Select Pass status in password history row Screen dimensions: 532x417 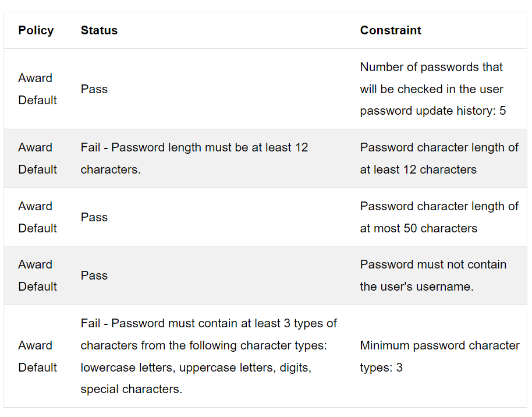[94, 89]
